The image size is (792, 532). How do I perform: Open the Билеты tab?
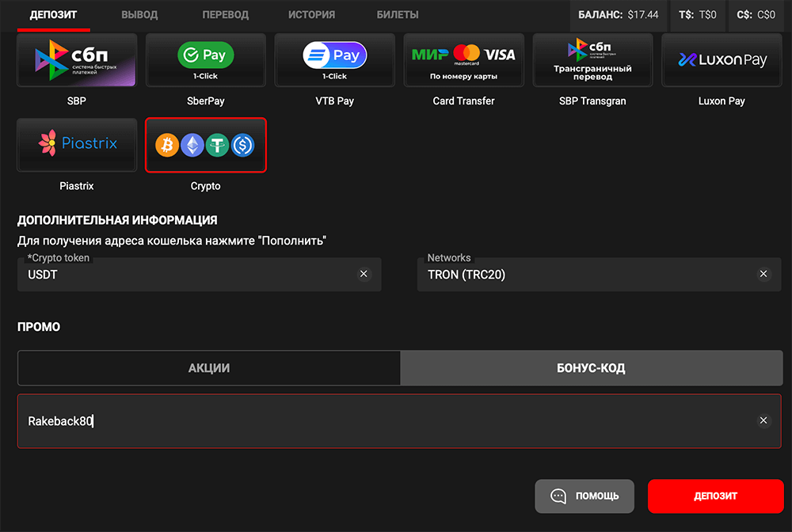398,14
